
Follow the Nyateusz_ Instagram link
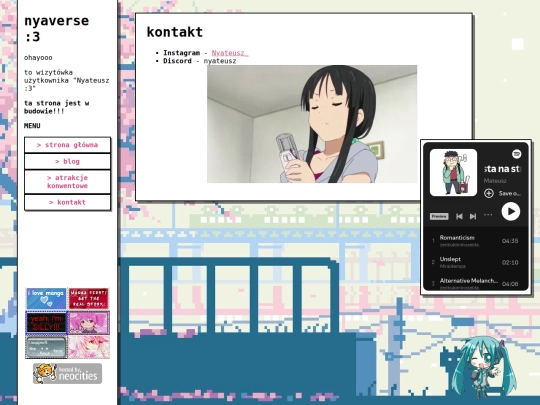click(x=230, y=53)
